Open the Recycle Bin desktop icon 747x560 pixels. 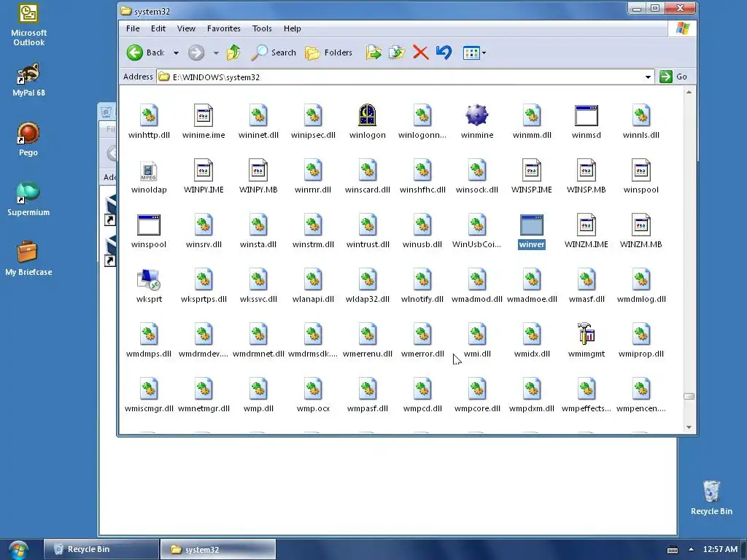coord(711,497)
